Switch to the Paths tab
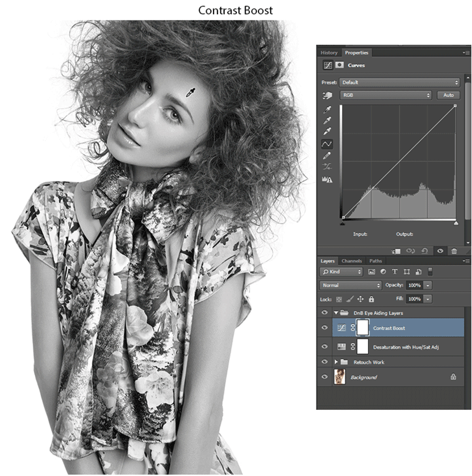 [375, 261]
